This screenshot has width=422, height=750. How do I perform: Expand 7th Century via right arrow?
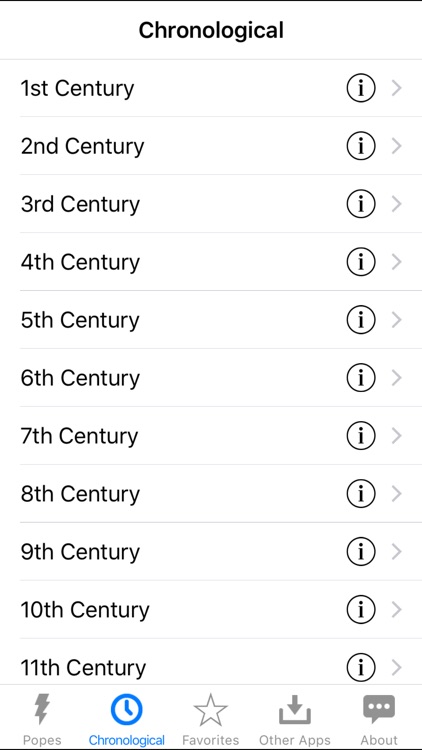point(396,436)
